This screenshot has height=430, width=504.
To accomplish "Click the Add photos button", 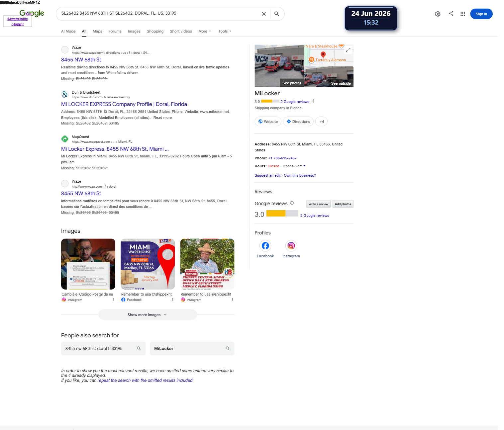I will point(343,204).
